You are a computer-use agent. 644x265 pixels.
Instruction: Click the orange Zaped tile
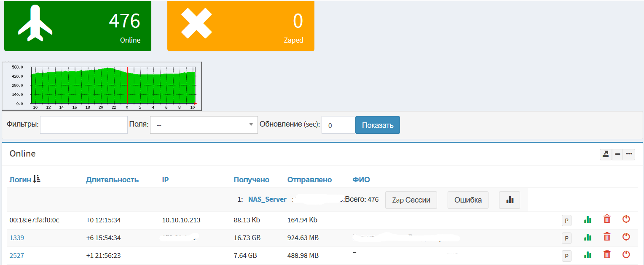(x=241, y=26)
